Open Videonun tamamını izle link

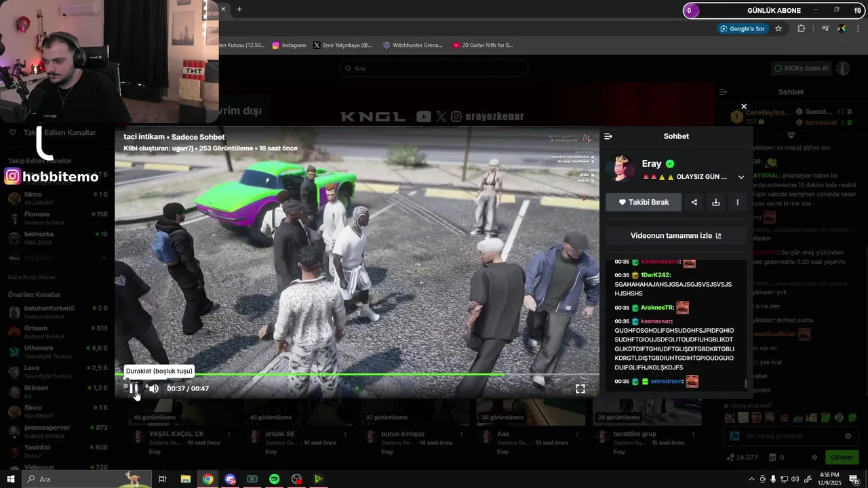pyautogui.click(x=676, y=236)
